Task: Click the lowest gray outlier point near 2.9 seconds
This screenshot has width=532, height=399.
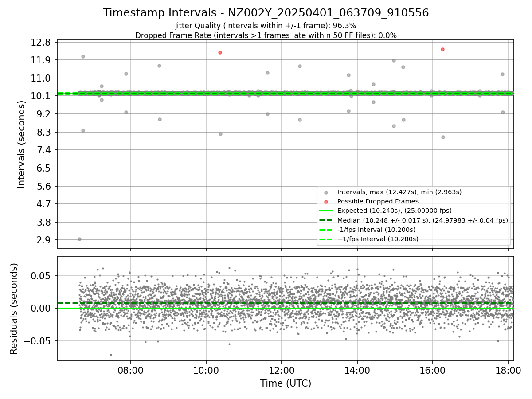Action: (79, 239)
